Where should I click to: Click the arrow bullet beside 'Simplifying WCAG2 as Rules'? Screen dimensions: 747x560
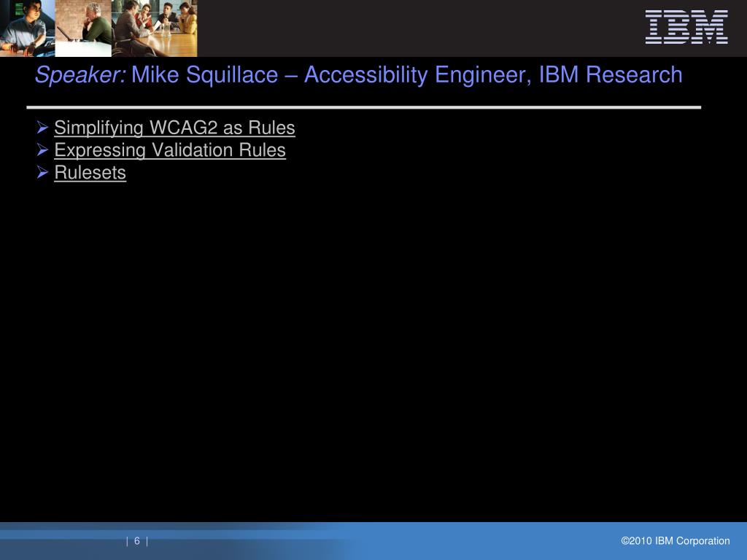tap(42, 128)
